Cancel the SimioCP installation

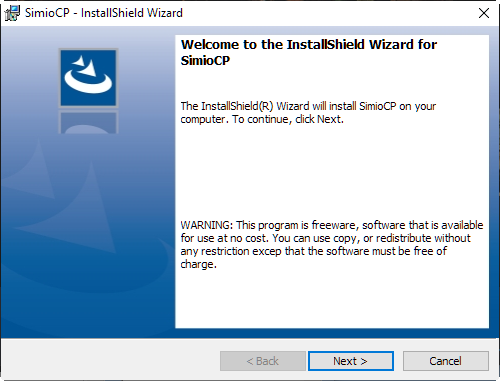(446, 361)
